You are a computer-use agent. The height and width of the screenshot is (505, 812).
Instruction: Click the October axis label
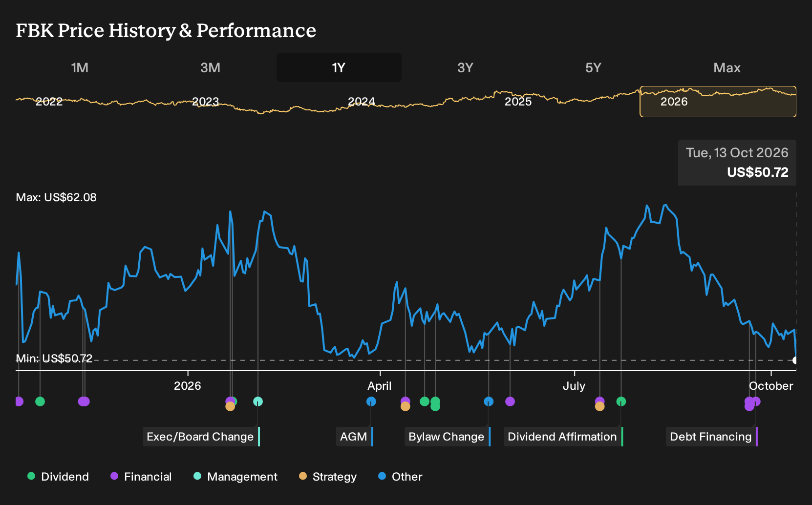pyautogui.click(x=771, y=386)
